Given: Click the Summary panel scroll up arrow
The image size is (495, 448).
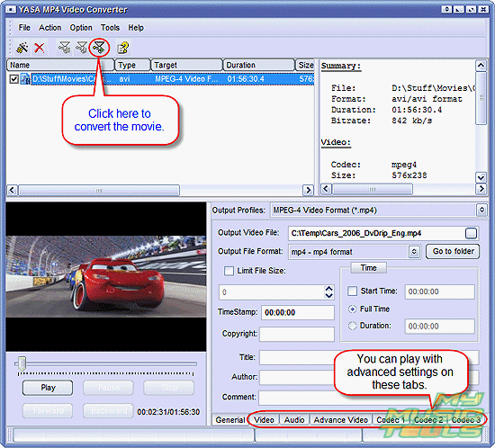Looking at the screenshot, I should [481, 66].
